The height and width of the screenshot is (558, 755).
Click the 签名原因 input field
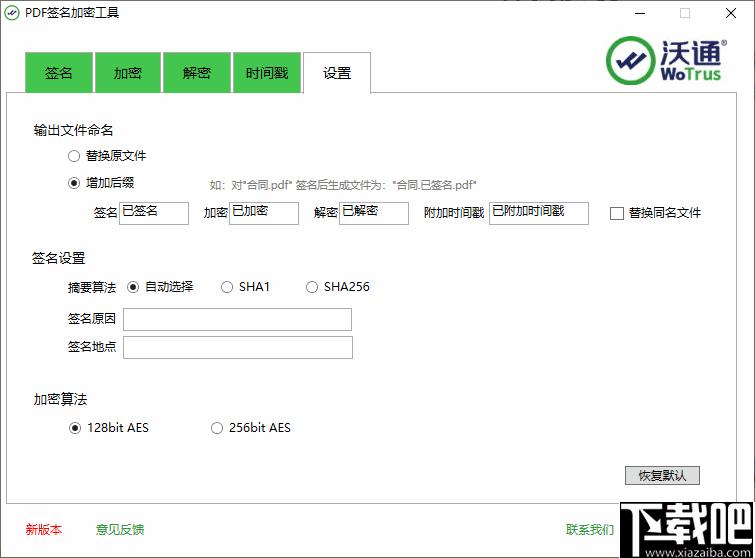[x=237, y=319]
